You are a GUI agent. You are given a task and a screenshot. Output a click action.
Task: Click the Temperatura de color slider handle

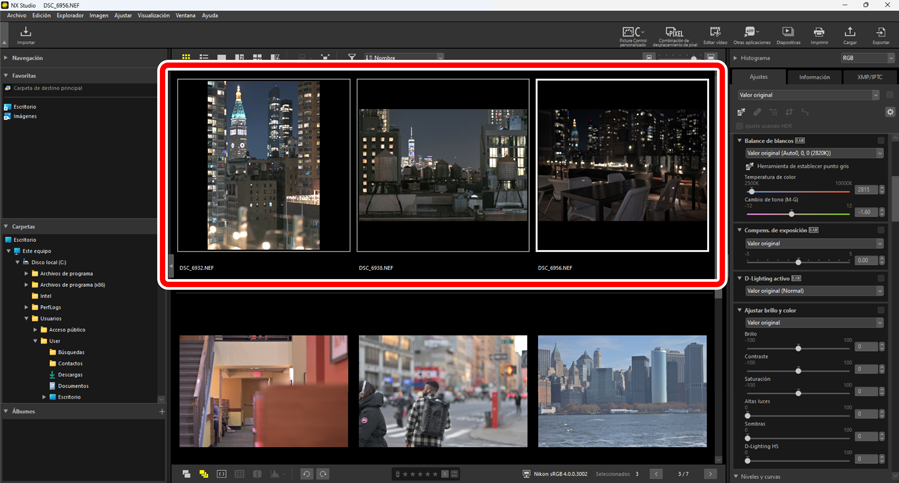[x=752, y=190]
